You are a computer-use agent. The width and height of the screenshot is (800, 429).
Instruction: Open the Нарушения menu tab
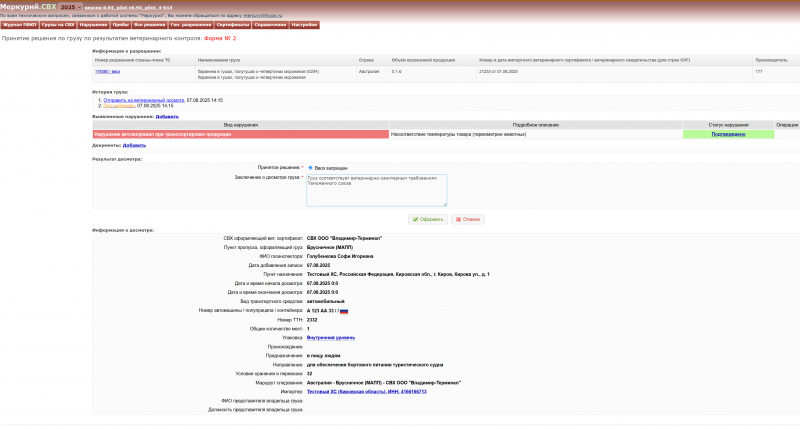click(93, 24)
